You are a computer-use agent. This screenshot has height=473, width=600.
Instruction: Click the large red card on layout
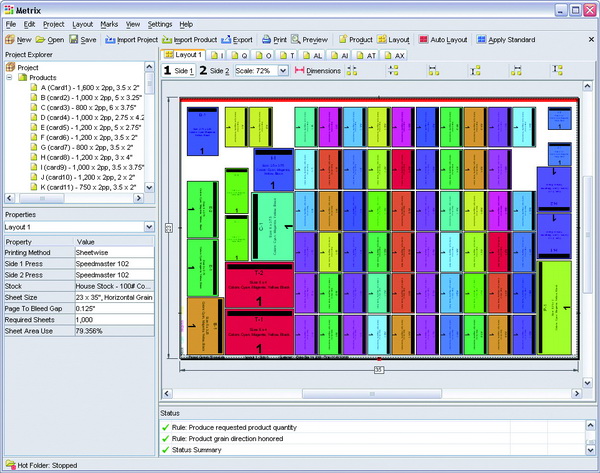tap(259, 284)
